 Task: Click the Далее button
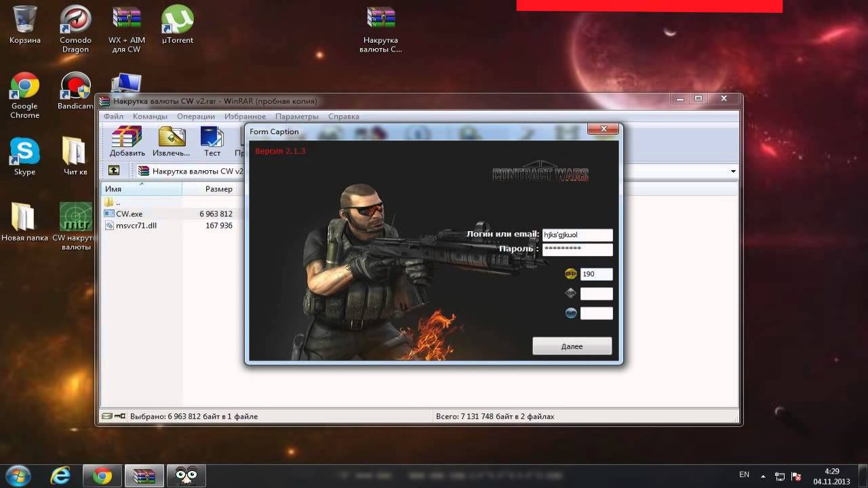[572, 346]
